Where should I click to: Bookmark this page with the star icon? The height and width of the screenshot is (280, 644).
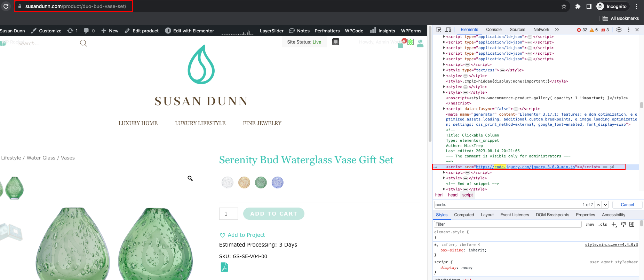point(564,6)
